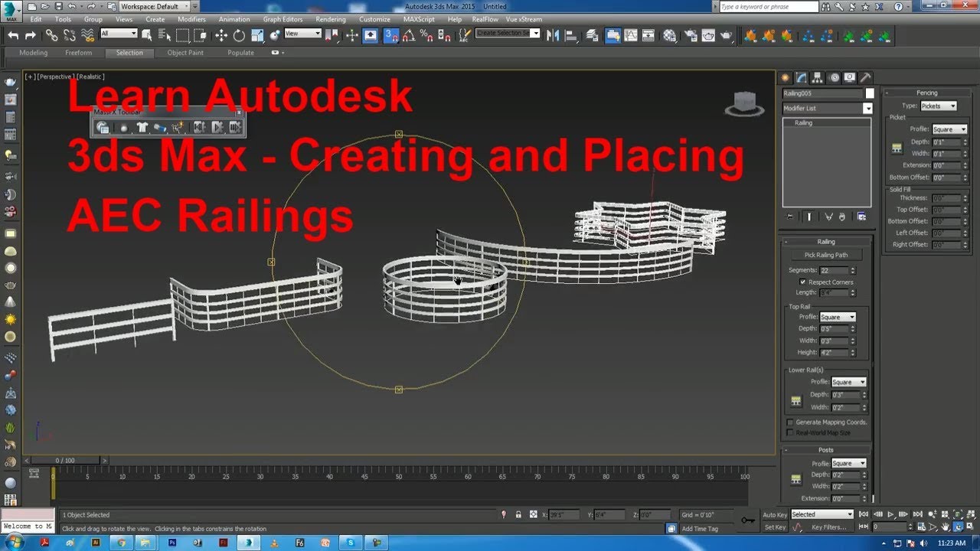The image size is (980, 551).
Task: Open the Modifiers menu
Action: click(191, 19)
